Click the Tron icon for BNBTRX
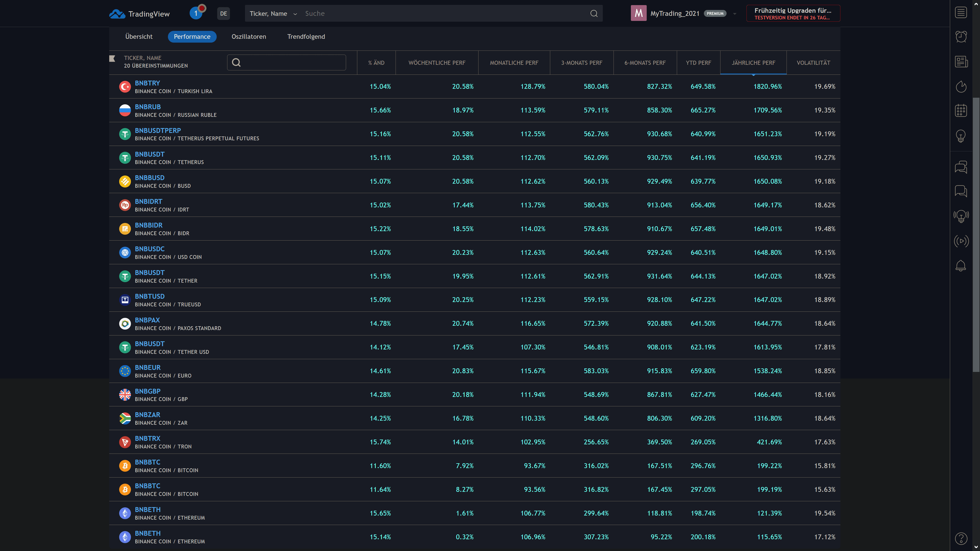 (125, 442)
